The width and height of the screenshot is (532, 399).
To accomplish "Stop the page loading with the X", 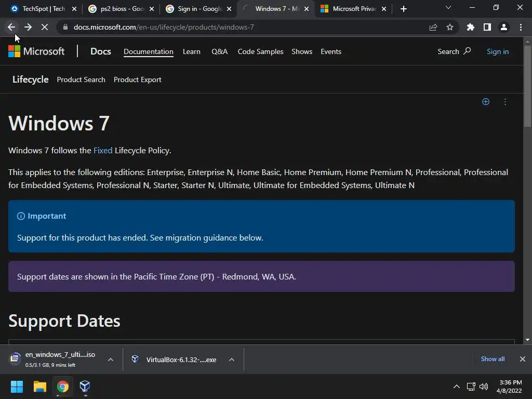I will click(45, 27).
